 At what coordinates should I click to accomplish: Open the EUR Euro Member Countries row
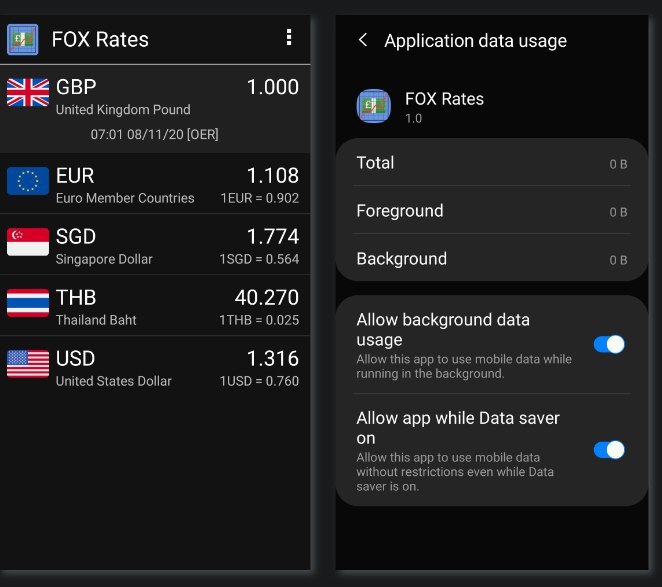[155, 185]
